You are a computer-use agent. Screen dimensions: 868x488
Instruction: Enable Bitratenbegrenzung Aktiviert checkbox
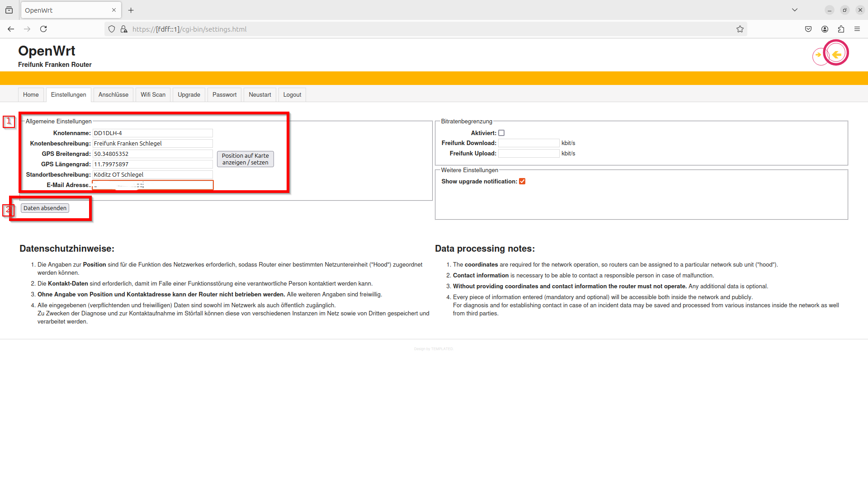(x=501, y=133)
